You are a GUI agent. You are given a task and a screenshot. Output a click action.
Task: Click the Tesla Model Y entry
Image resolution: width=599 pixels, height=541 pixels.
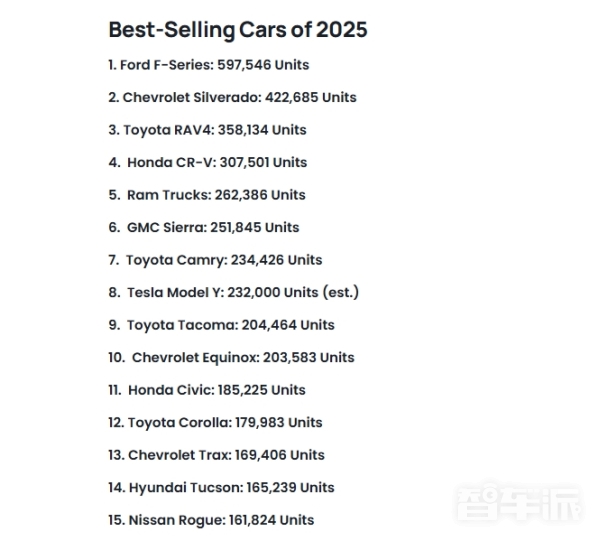click(x=233, y=293)
